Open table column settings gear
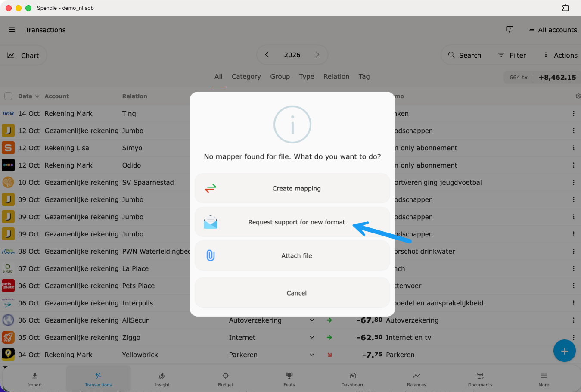 [578, 96]
